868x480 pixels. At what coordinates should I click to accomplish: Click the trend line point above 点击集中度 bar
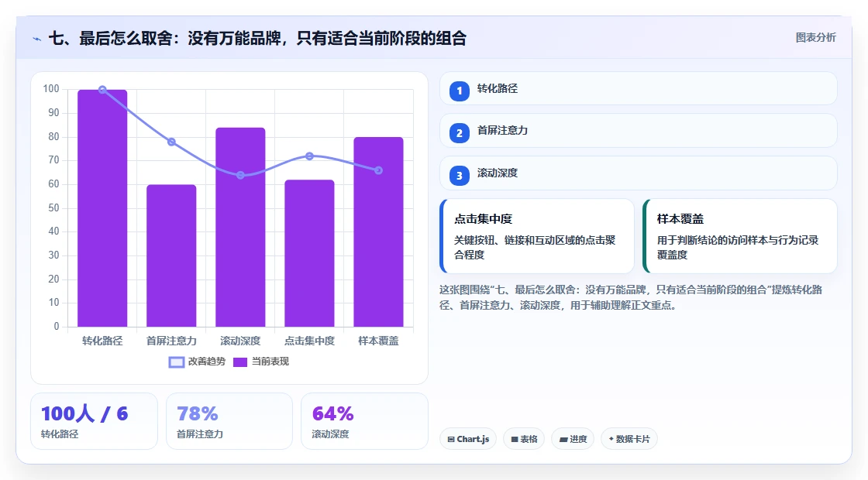click(x=309, y=156)
